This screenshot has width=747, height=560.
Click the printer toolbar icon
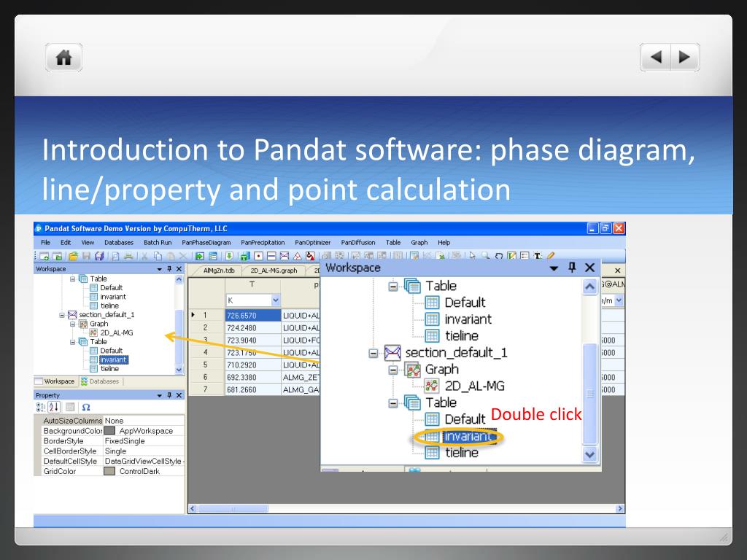click(128, 256)
